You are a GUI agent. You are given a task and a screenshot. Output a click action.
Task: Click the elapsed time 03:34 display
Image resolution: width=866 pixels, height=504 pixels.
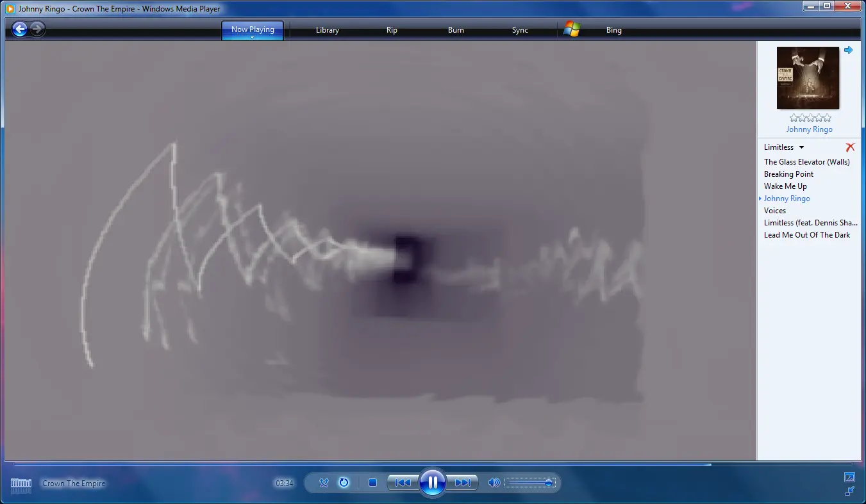pyautogui.click(x=284, y=484)
